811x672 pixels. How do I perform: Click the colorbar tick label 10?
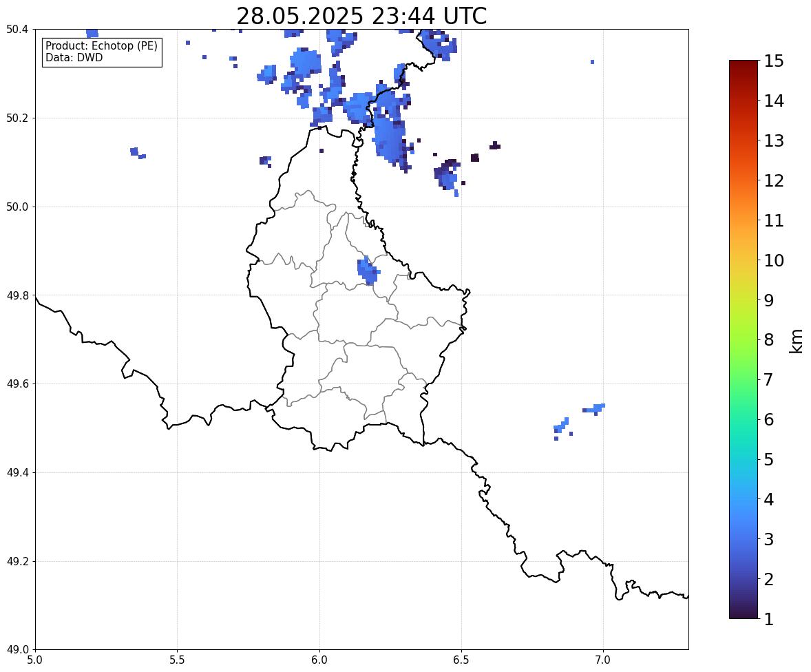tap(774, 260)
